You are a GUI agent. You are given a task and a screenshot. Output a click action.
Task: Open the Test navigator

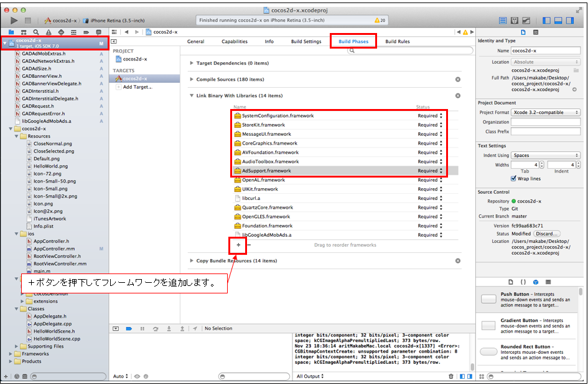(61, 32)
